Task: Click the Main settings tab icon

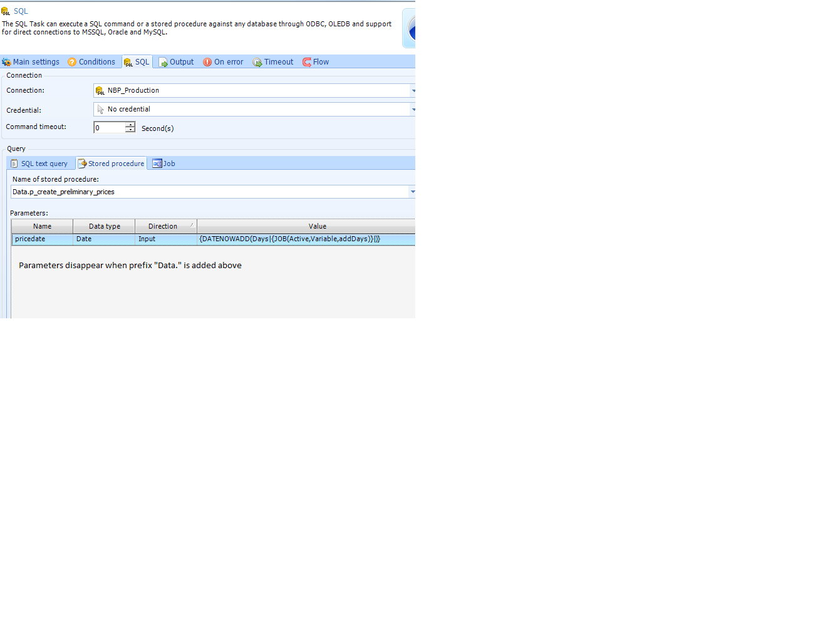Action: (6, 62)
